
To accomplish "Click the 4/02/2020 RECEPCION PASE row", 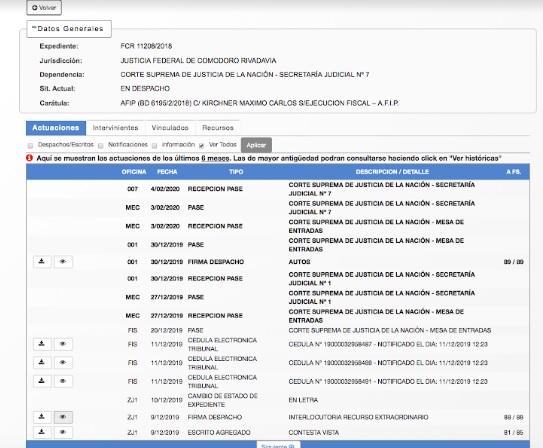I will tap(278, 189).
